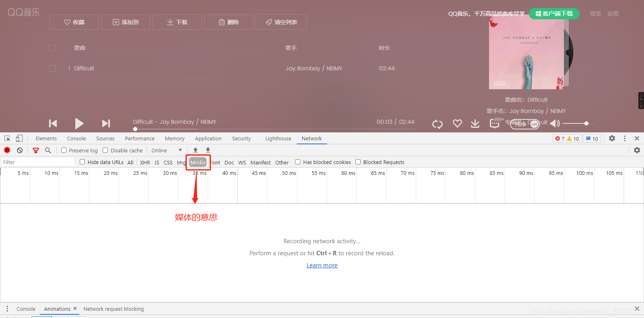Enable Preserve log checkbox

[x=64, y=150]
